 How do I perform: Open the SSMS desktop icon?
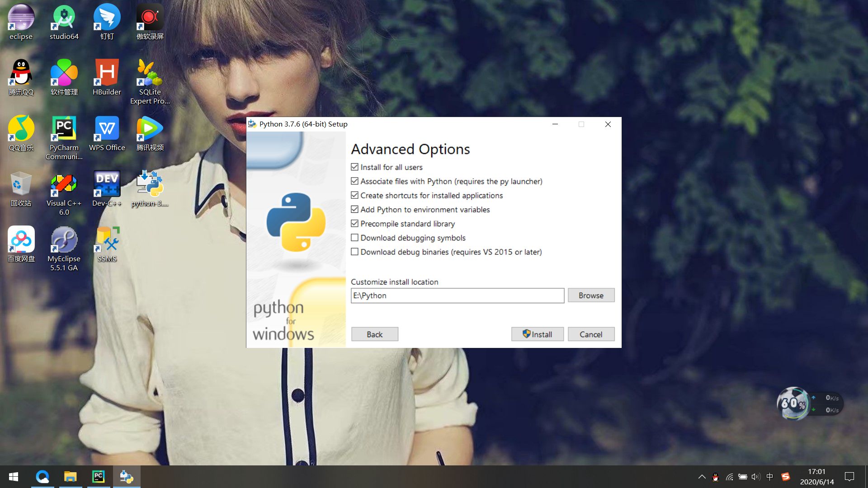[x=107, y=244]
